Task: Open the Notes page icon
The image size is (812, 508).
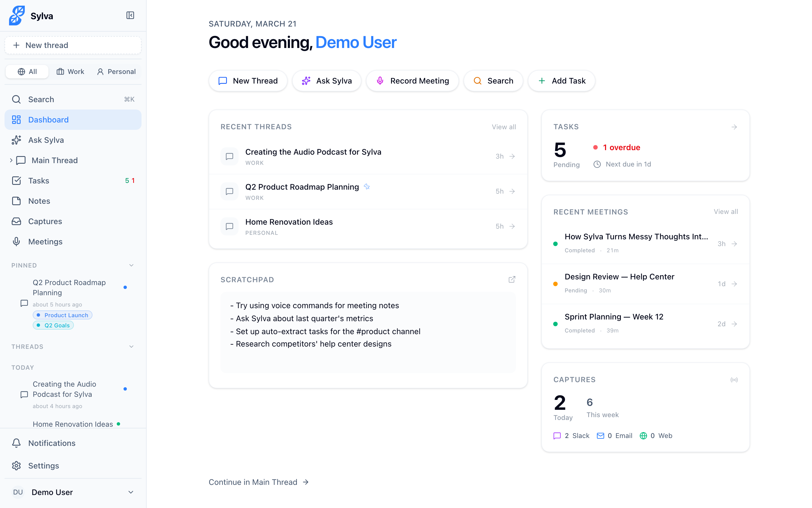Action: click(16, 201)
